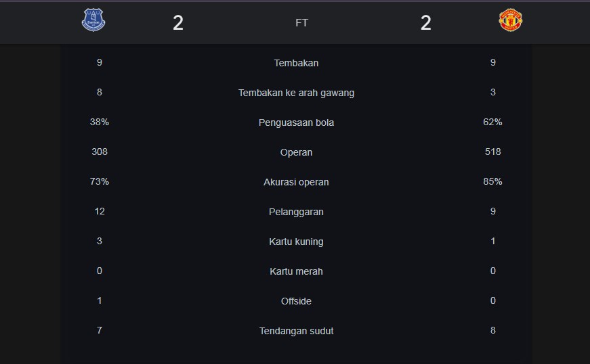
Task: Click the Kartu kuning label
Action: [x=296, y=242]
